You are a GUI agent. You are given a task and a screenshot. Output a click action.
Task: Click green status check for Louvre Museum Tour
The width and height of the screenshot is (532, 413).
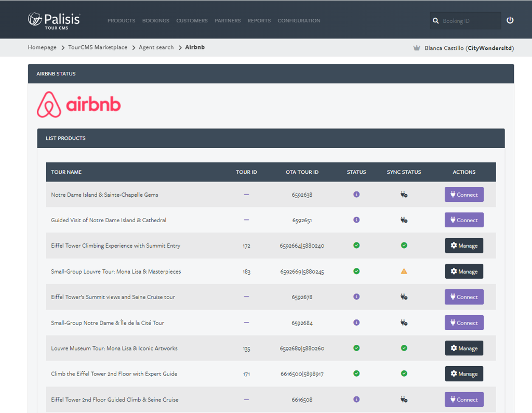pos(356,348)
